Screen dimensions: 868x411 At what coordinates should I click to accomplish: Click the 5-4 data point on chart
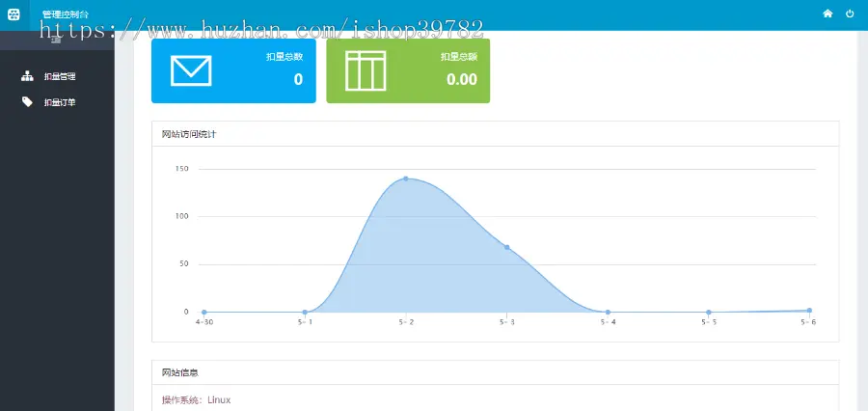[x=608, y=313]
